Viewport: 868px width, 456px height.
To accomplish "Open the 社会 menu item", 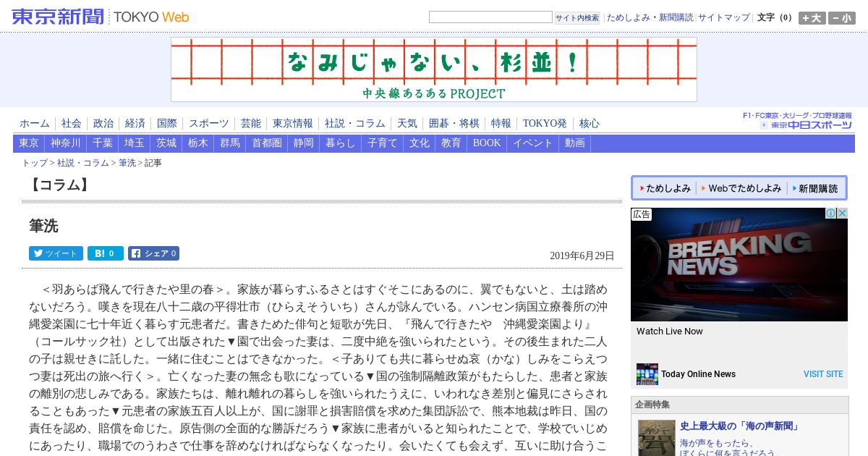I will [72, 124].
